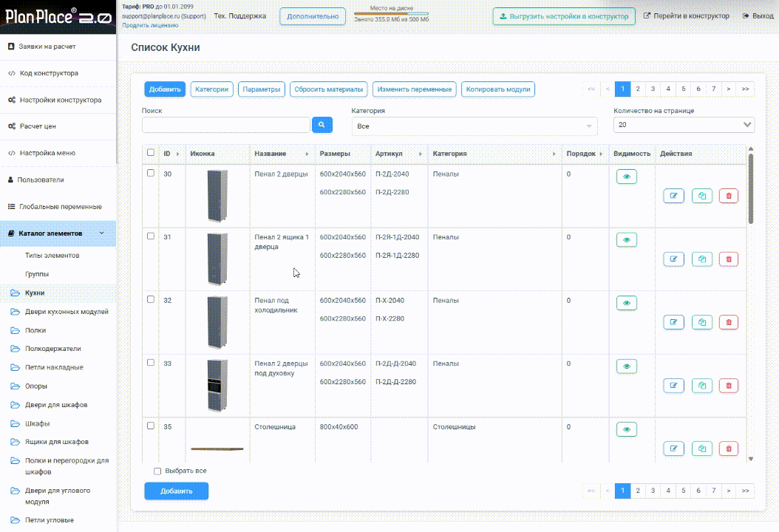Click Сбросить материалы button

point(328,89)
